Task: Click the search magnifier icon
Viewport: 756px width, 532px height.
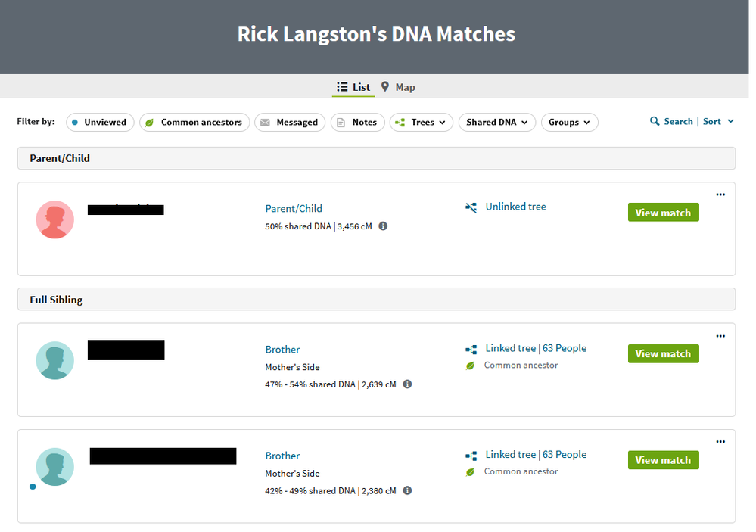Action: point(655,121)
